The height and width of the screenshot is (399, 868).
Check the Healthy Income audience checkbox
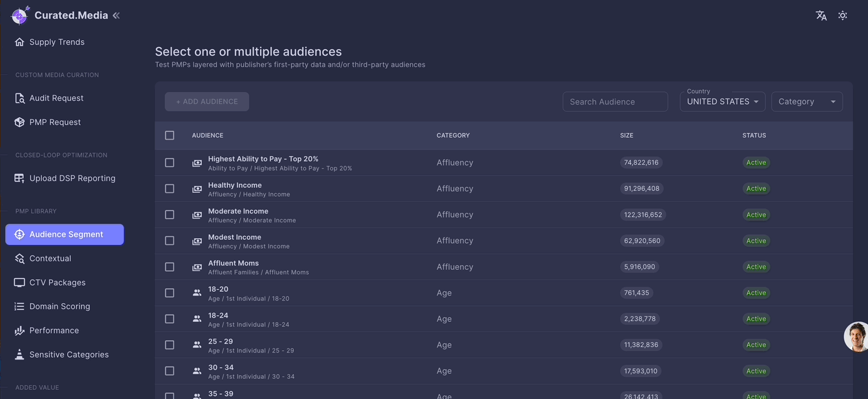[170, 189]
